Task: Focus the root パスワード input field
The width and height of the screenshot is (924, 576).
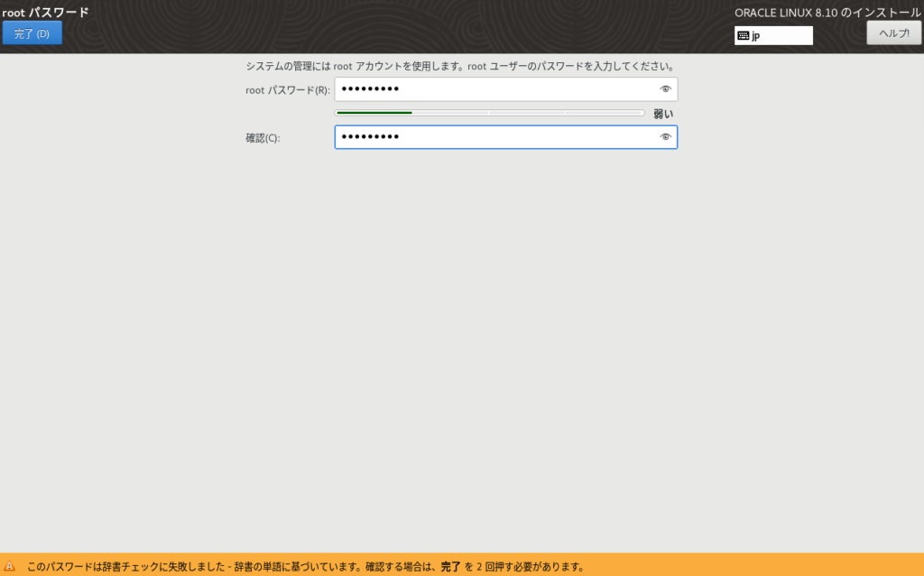Action: click(496, 89)
